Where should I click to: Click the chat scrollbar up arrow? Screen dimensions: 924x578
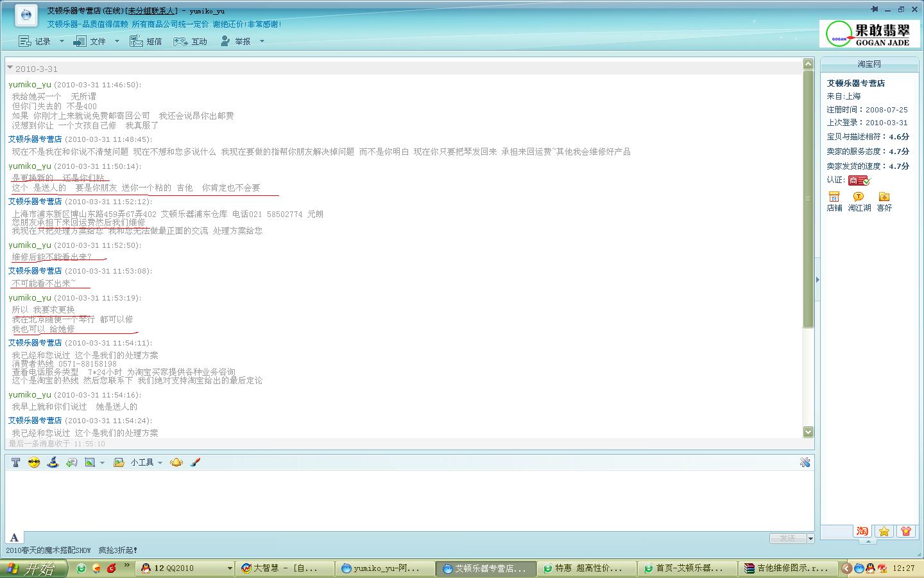(808, 64)
